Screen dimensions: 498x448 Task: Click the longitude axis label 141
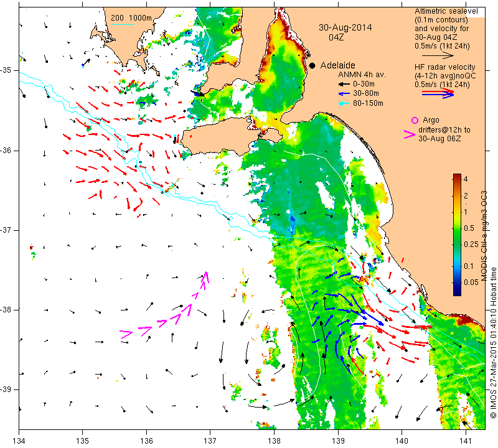[466, 441]
